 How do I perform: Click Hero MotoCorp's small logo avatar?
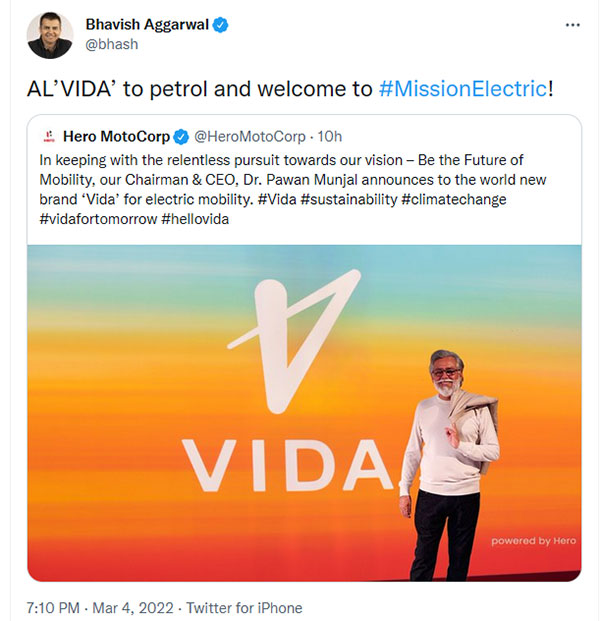tap(48, 136)
